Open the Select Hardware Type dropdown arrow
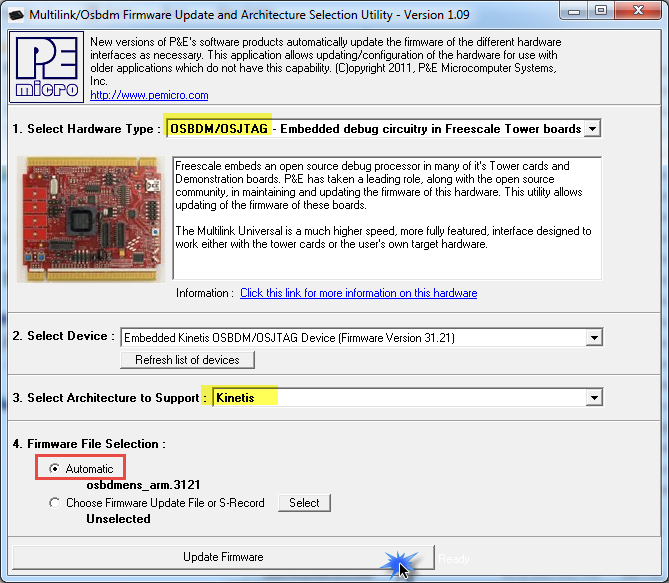Screen dimensions: 669x583 tap(593, 128)
